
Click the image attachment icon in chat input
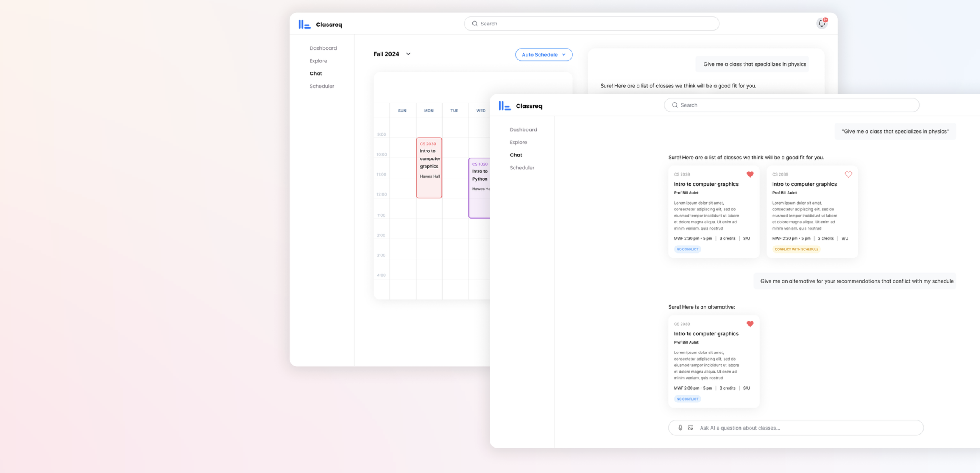coord(690,428)
